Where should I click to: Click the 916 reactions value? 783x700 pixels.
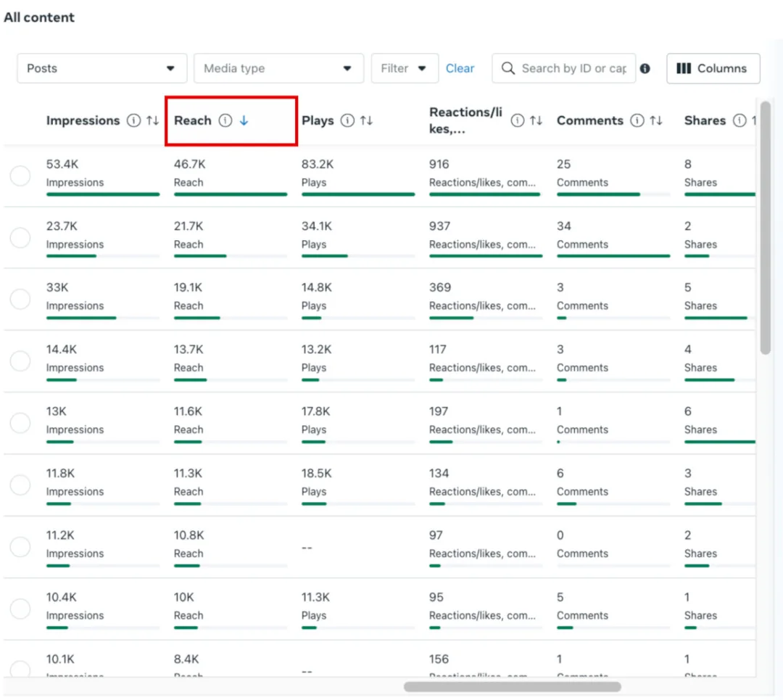pos(439,165)
